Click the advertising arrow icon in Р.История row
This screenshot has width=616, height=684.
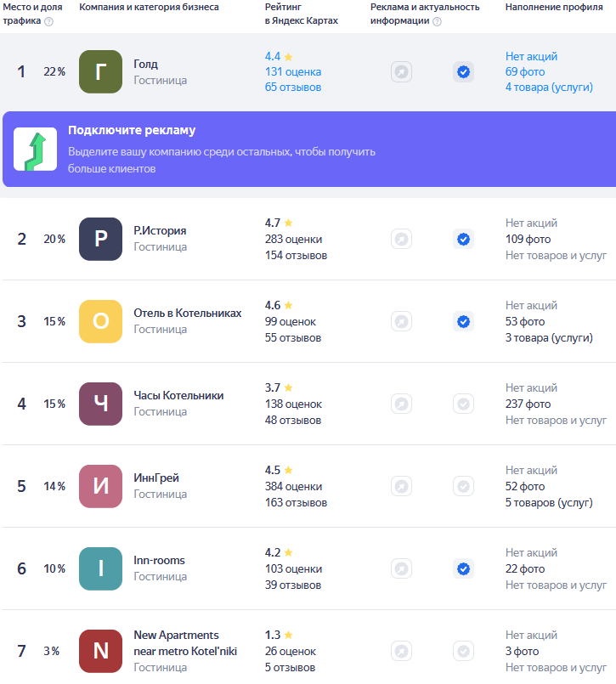click(401, 239)
